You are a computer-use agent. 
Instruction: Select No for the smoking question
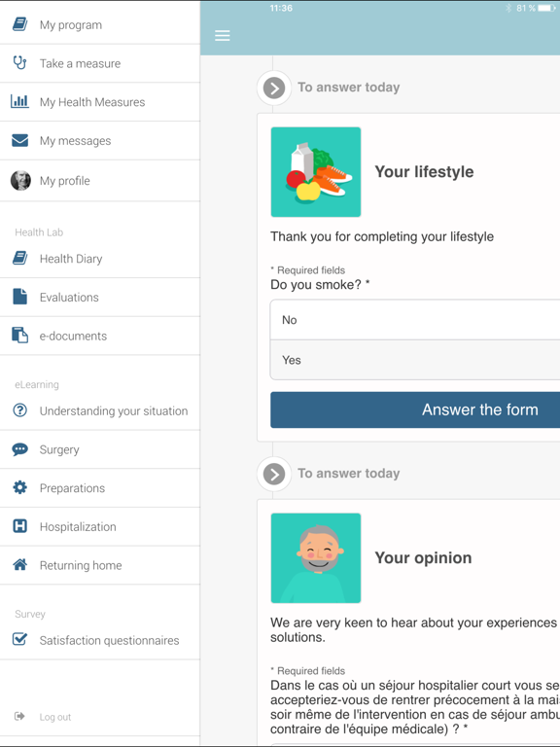point(415,320)
